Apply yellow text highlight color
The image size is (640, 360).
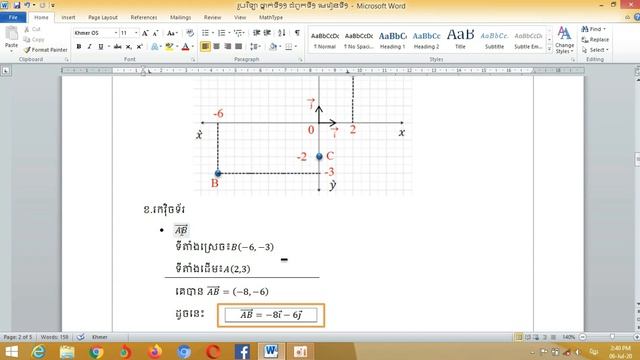(169, 47)
